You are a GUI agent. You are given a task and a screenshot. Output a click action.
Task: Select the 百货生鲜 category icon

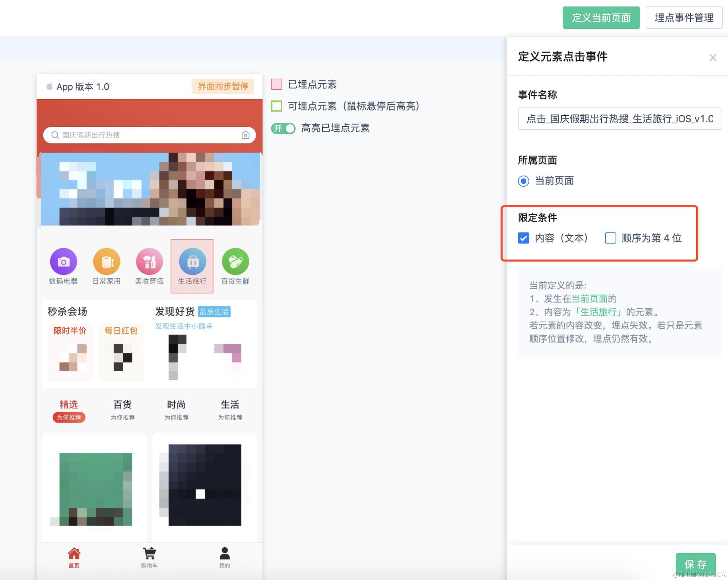pos(235,262)
